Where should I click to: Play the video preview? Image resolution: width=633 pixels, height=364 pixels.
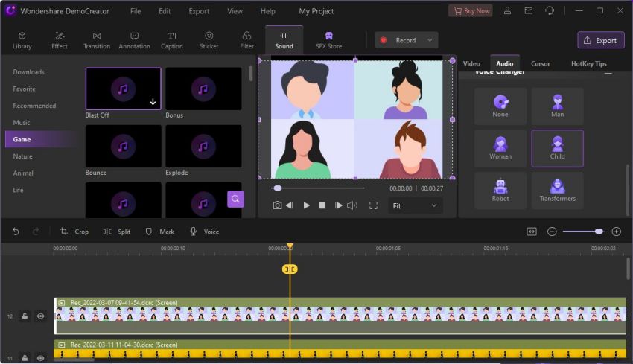[306, 205]
